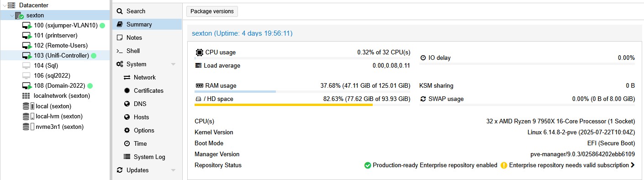Open the Notes menu item
644x180 pixels.
pyautogui.click(x=147, y=37)
